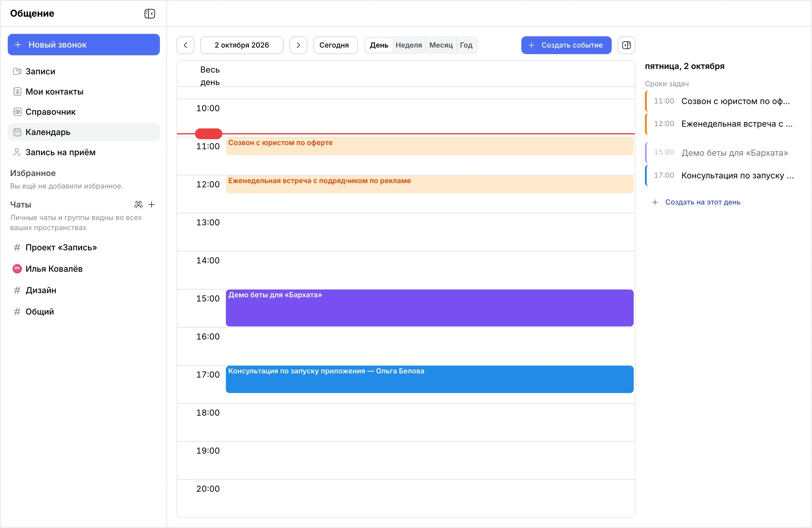Click hash icon of Общий channel
This screenshot has width=812, height=528.
[17, 312]
